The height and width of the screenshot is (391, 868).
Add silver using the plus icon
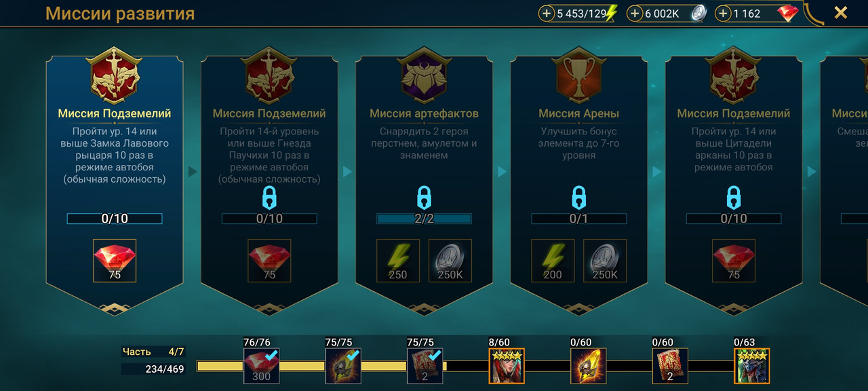point(635,13)
